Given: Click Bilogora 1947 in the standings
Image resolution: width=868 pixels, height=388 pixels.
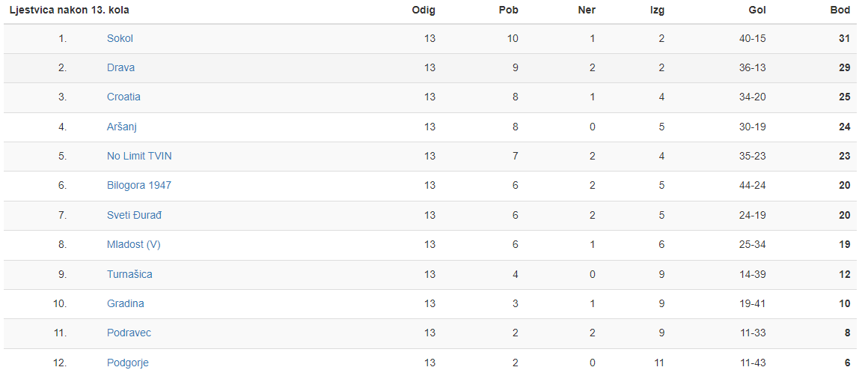Looking at the screenshot, I should click(138, 185).
